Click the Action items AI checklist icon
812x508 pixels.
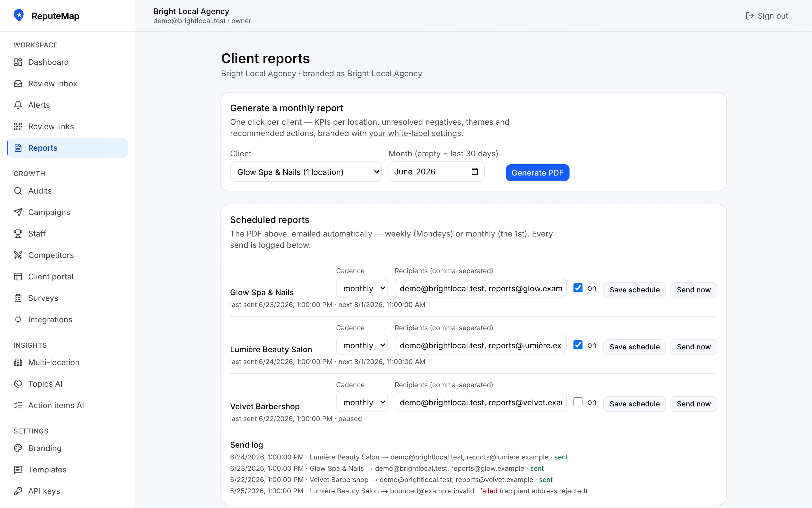[18, 406]
